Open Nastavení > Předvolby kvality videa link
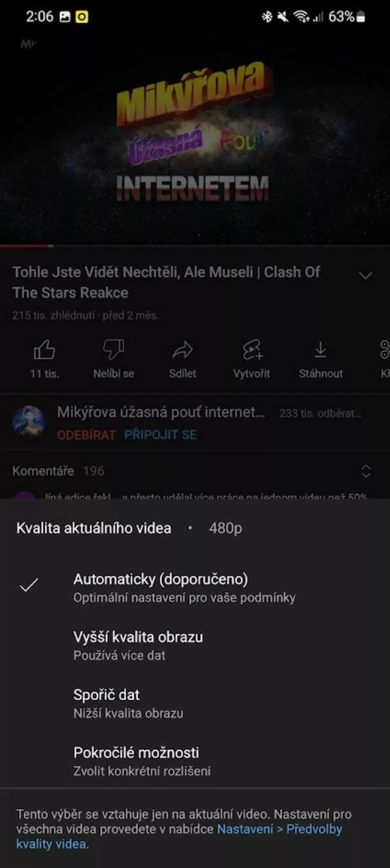Screen dimensions: 390x868 (179, 837)
